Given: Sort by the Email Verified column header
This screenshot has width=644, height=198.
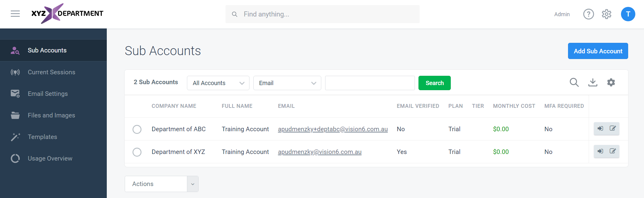Looking at the screenshot, I should [x=418, y=106].
